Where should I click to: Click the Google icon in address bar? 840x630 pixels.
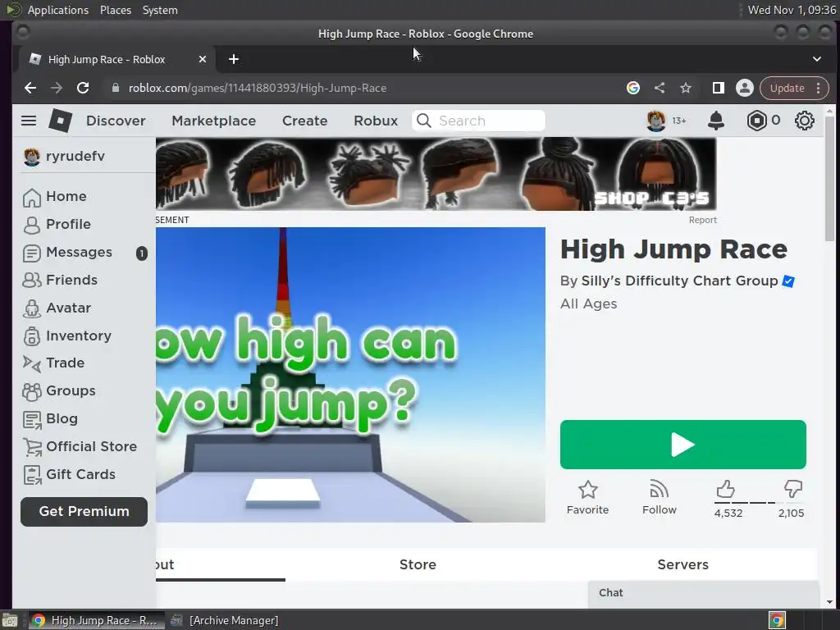(633, 88)
